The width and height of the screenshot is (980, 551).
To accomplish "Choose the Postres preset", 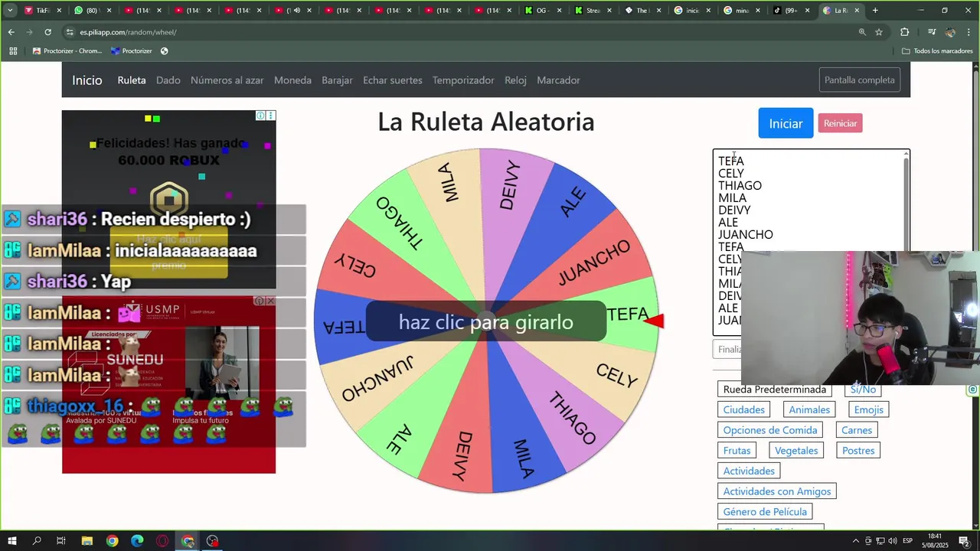I will pyautogui.click(x=858, y=451).
